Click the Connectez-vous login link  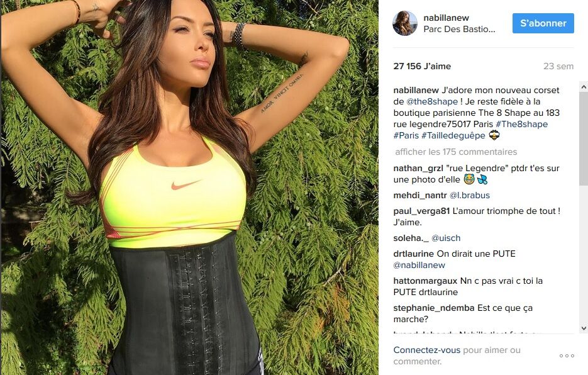tap(427, 350)
